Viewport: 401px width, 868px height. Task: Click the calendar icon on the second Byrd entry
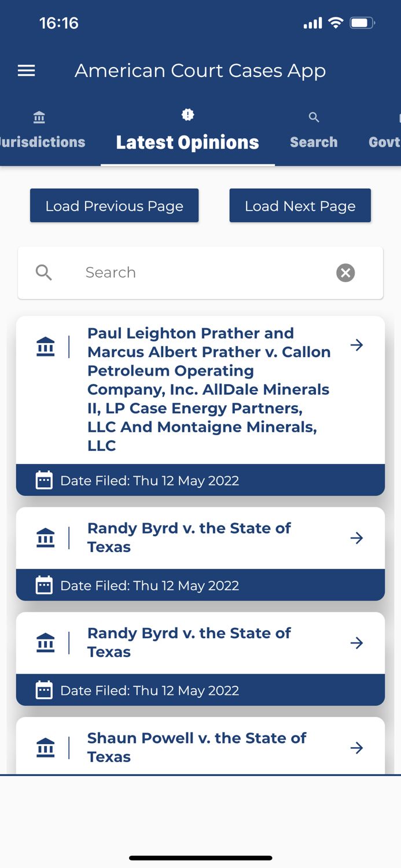(44, 690)
